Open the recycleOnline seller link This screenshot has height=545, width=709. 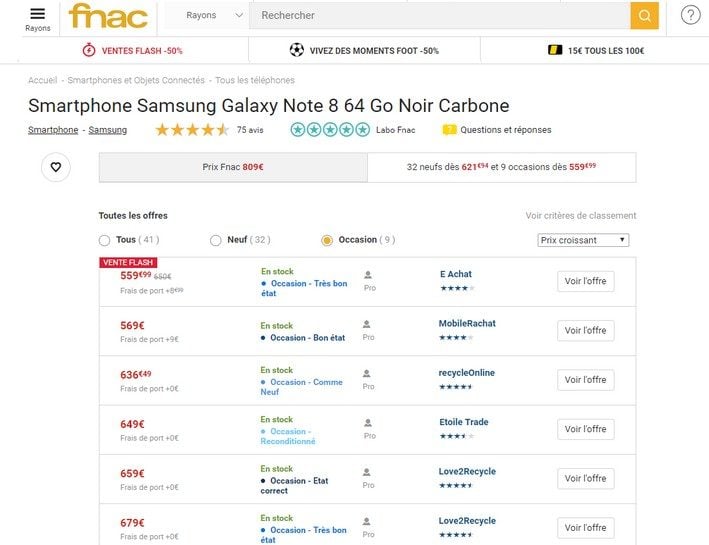tap(467, 373)
